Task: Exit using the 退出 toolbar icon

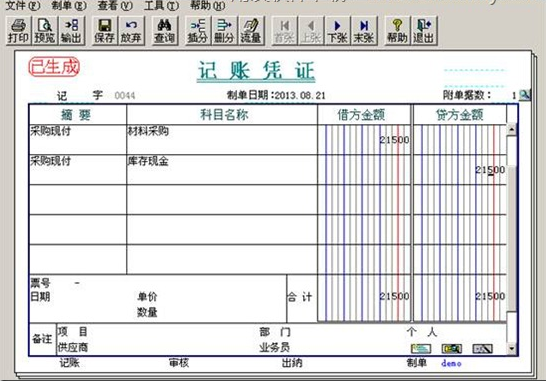Action: [x=424, y=31]
